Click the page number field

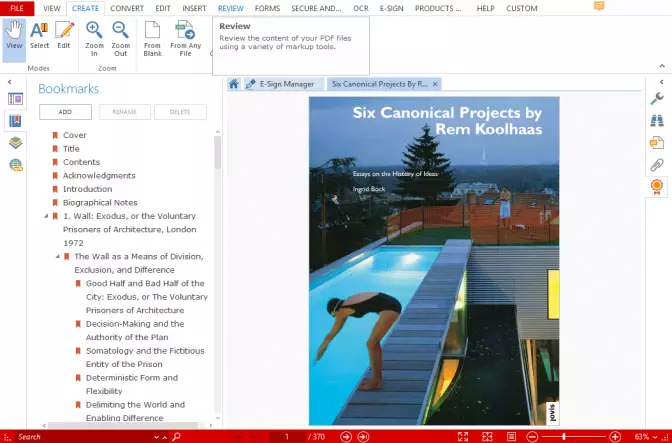[287, 437]
